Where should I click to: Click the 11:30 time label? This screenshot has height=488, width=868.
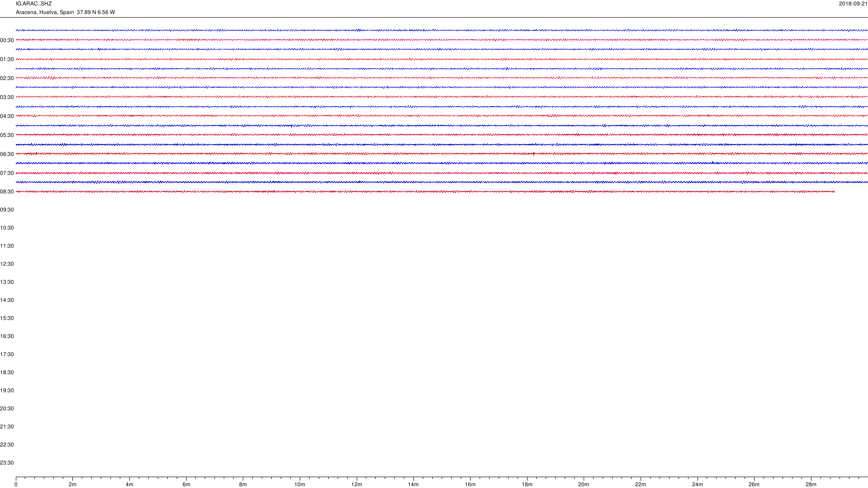point(7,246)
